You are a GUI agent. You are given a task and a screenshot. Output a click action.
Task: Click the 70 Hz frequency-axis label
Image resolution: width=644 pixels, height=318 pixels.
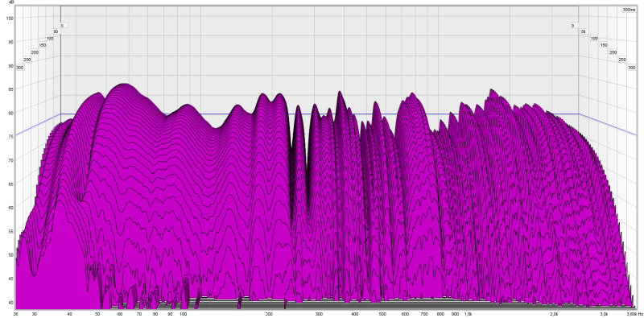point(139,314)
